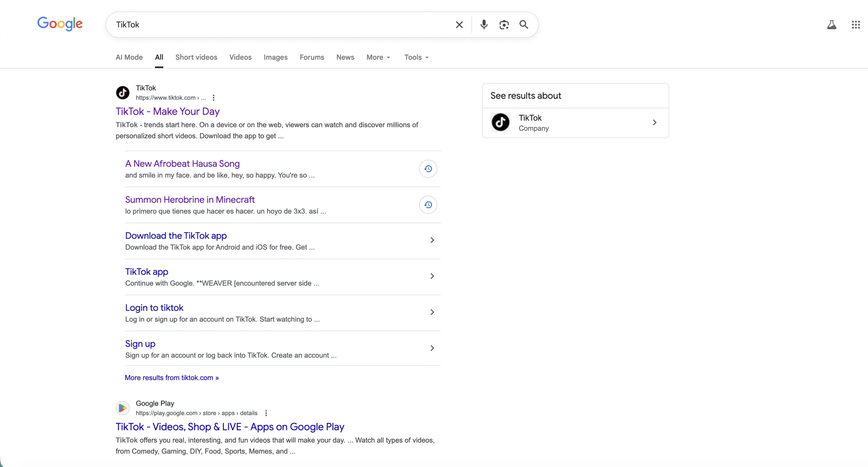Open Google apps grid icon
This screenshot has width=868, height=467.
coord(855,25)
